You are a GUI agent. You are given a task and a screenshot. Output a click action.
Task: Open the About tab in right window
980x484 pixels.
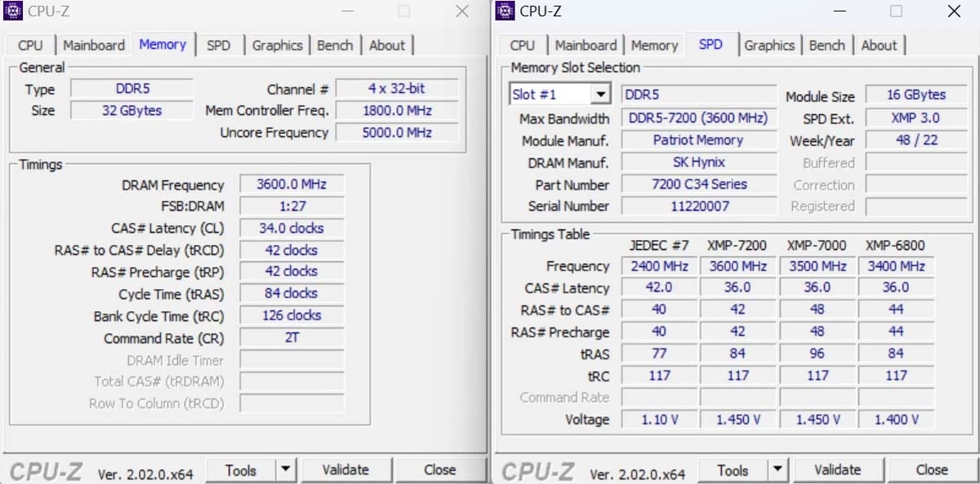click(x=879, y=46)
